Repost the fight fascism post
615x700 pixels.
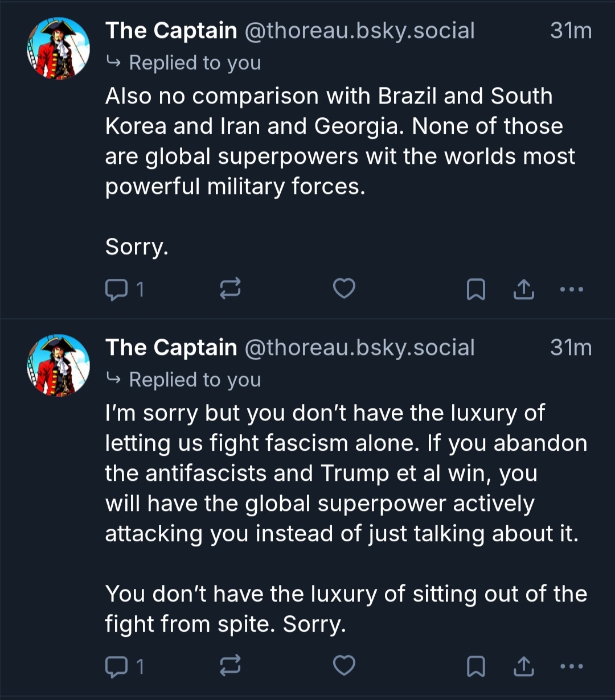230,665
